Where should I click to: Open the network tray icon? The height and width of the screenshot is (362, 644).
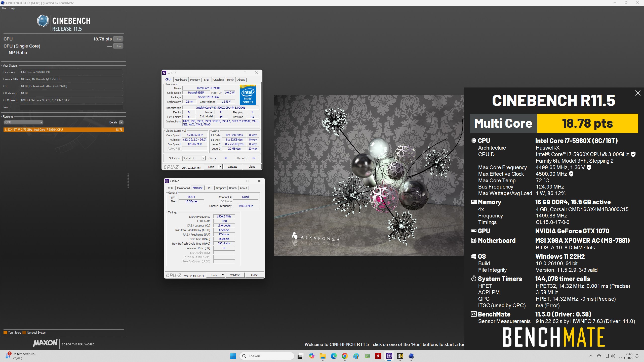pos(607,356)
